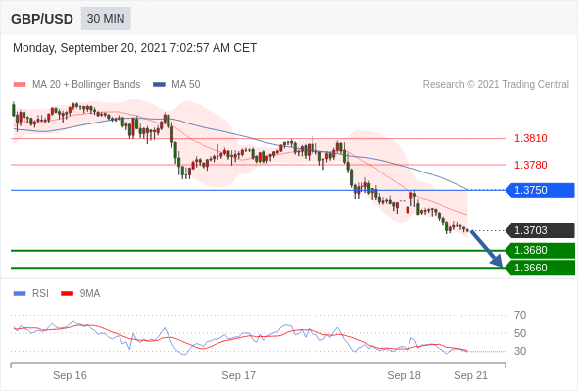Image resolution: width=578 pixels, height=392 pixels.
Task: Click the 30 MIN timeframe badge
Action: [x=106, y=19]
